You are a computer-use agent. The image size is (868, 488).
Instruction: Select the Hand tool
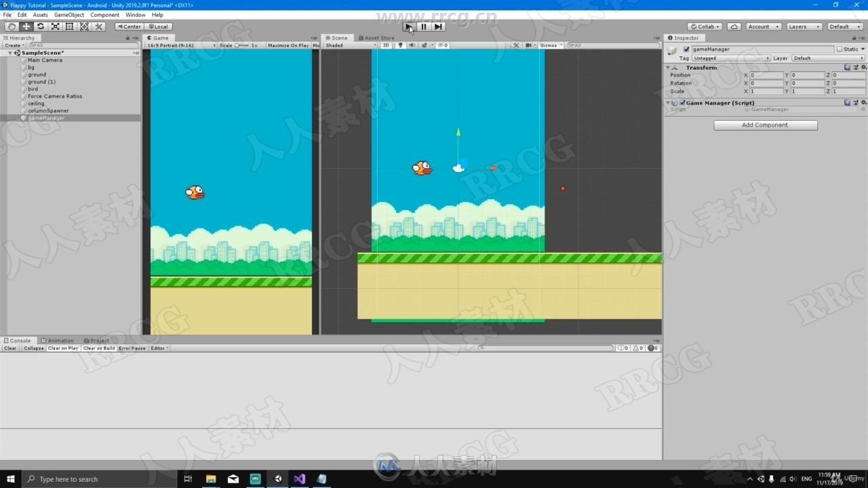click(12, 26)
